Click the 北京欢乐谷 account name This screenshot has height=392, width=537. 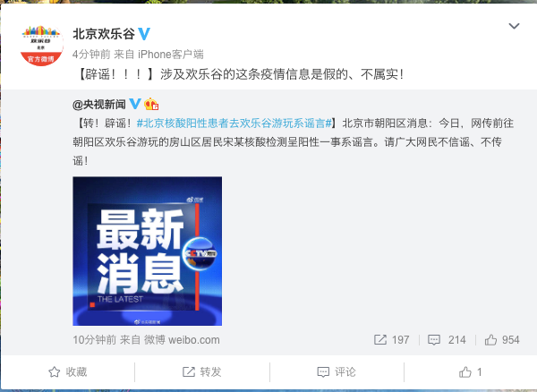coord(104,34)
